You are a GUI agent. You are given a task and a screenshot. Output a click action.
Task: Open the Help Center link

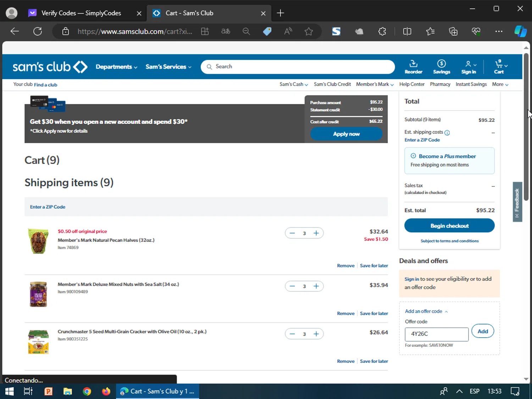pos(412,84)
